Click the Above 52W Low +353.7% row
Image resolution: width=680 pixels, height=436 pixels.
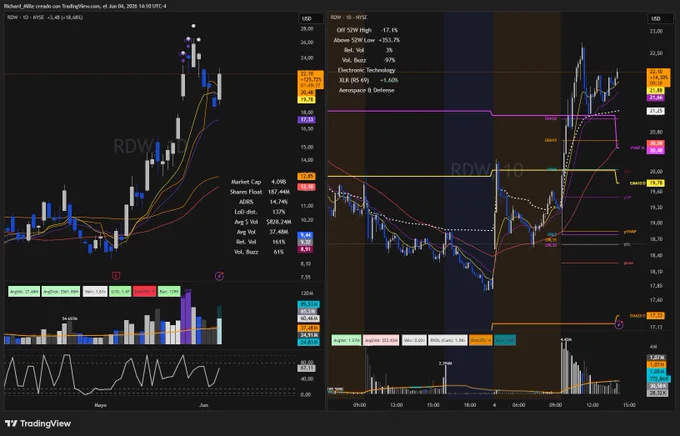click(366, 40)
